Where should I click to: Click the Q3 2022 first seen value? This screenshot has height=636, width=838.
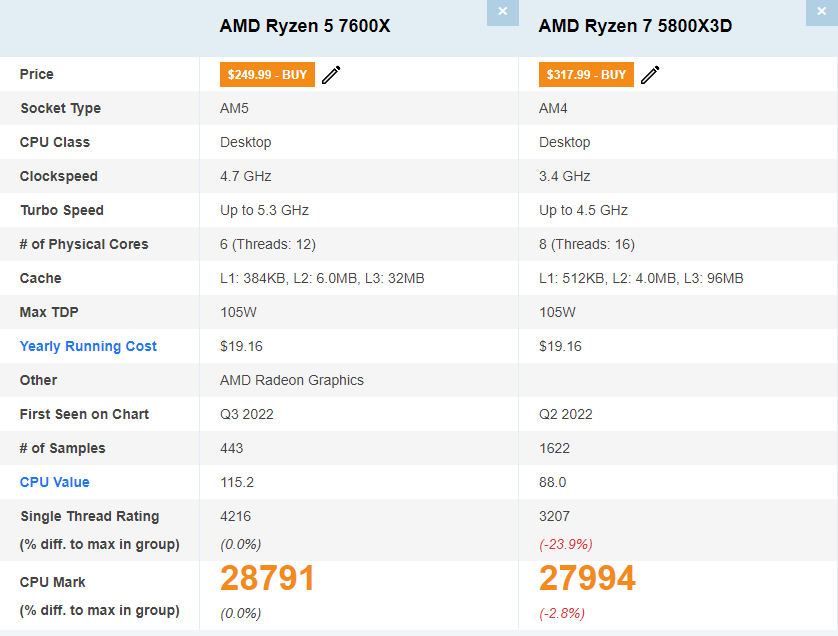pos(247,414)
